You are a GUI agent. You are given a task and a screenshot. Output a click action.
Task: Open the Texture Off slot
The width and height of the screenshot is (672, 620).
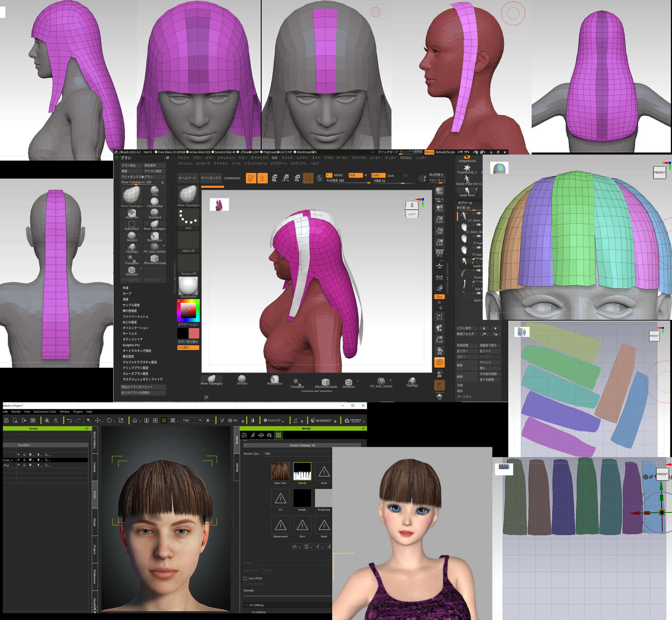point(188,265)
